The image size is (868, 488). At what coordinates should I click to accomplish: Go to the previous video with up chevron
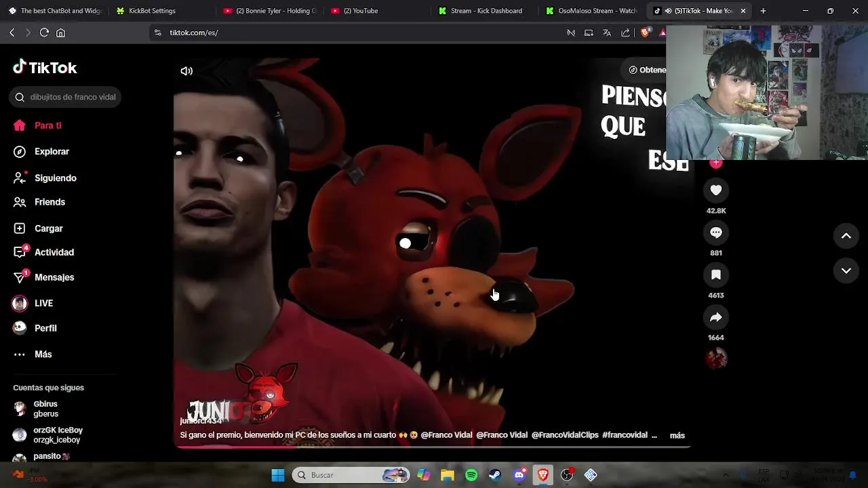tap(846, 236)
